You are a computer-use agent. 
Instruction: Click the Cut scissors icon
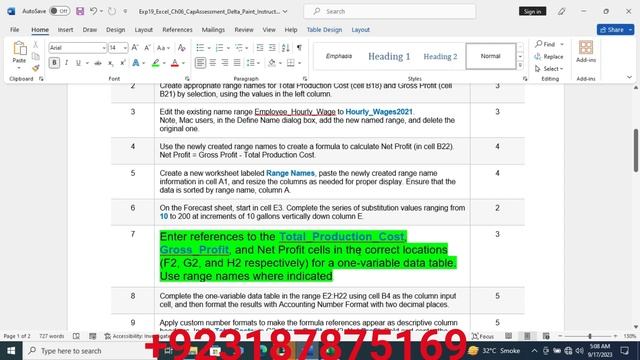[36, 44]
